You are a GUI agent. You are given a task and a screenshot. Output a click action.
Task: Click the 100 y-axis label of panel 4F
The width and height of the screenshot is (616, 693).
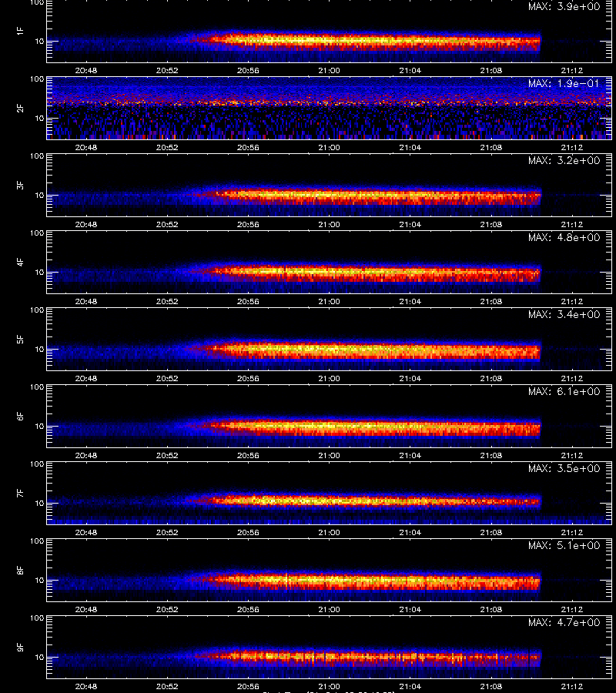point(37,233)
